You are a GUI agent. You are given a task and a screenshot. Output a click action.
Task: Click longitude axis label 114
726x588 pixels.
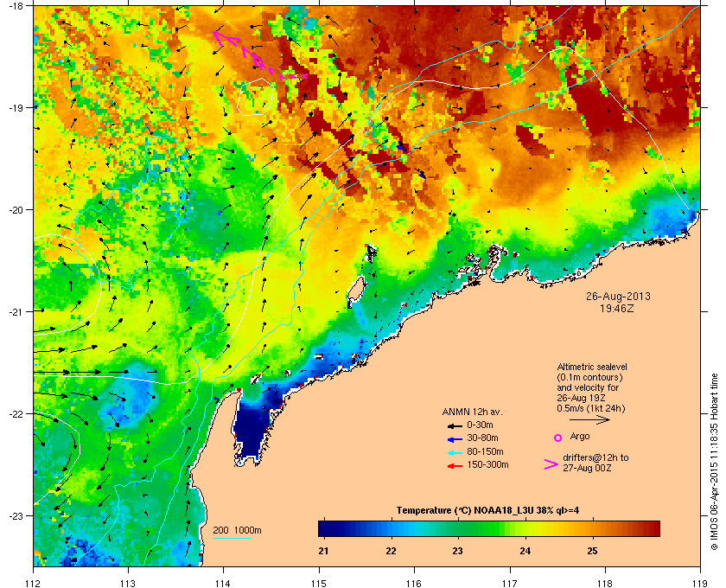(x=223, y=583)
